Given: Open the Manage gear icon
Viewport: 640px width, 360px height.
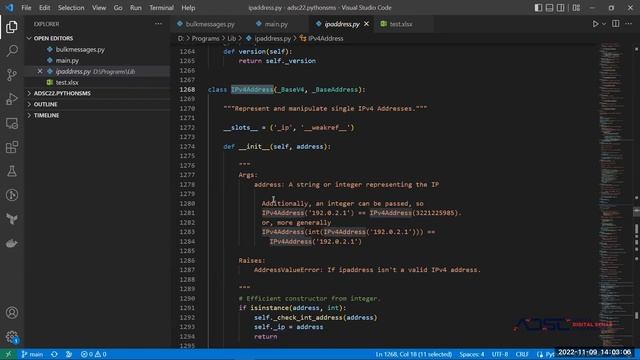Looking at the screenshot, I should 12,337.
